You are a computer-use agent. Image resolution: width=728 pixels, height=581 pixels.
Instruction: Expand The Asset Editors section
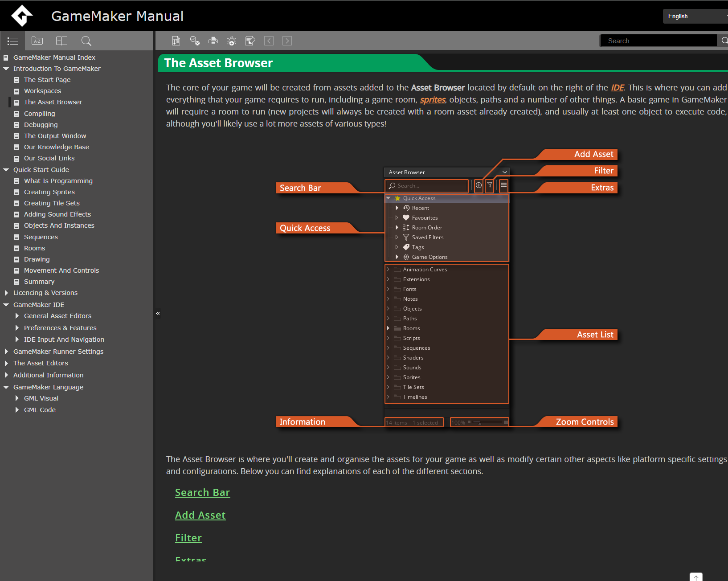tap(6, 363)
